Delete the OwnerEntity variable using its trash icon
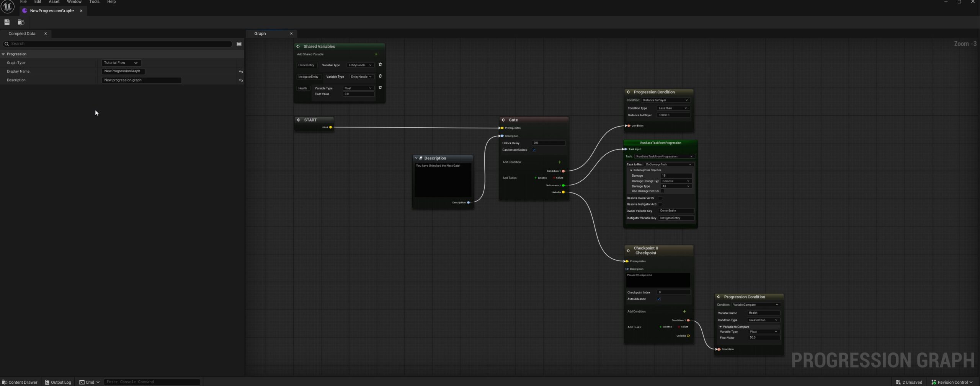This screenshot has height=386, width=980. (x=380, y=65)
